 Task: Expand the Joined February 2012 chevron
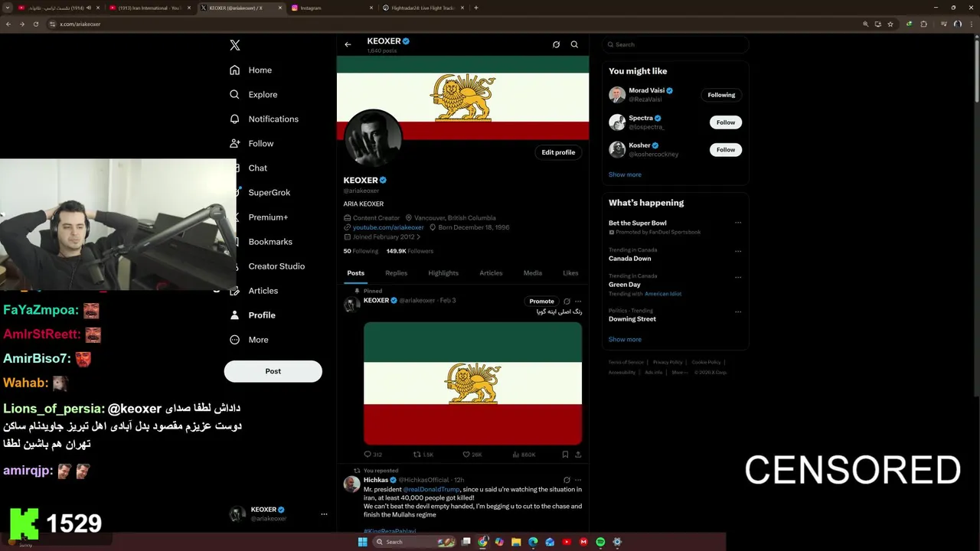click(x=418, y=237)
